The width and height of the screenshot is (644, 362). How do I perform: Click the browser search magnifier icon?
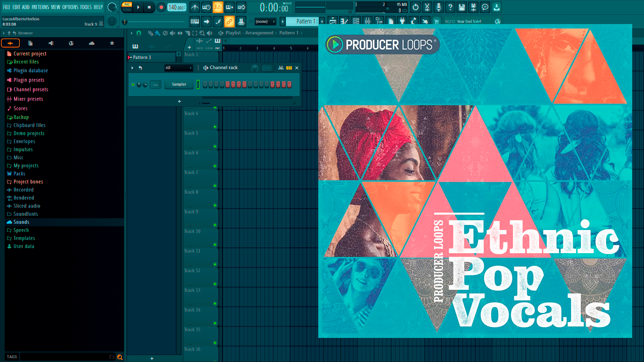(x=120, y=357)
